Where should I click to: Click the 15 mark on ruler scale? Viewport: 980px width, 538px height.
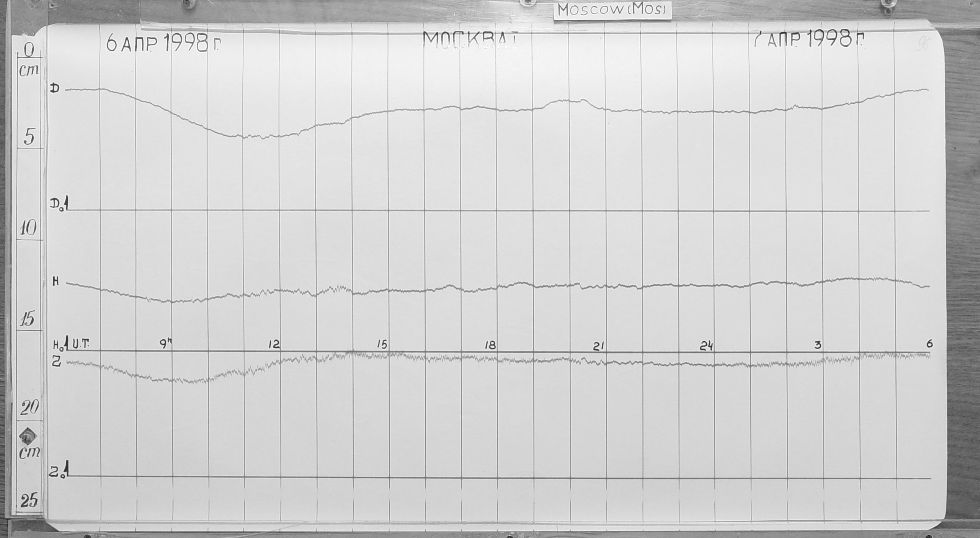click(28, 318)
